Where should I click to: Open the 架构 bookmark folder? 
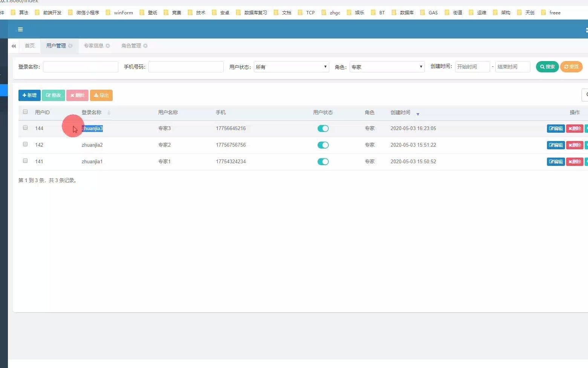pos(502,12)
